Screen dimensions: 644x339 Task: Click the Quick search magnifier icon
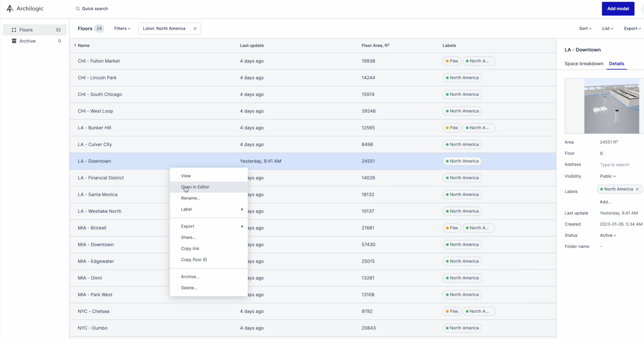(x=78, y=9)
